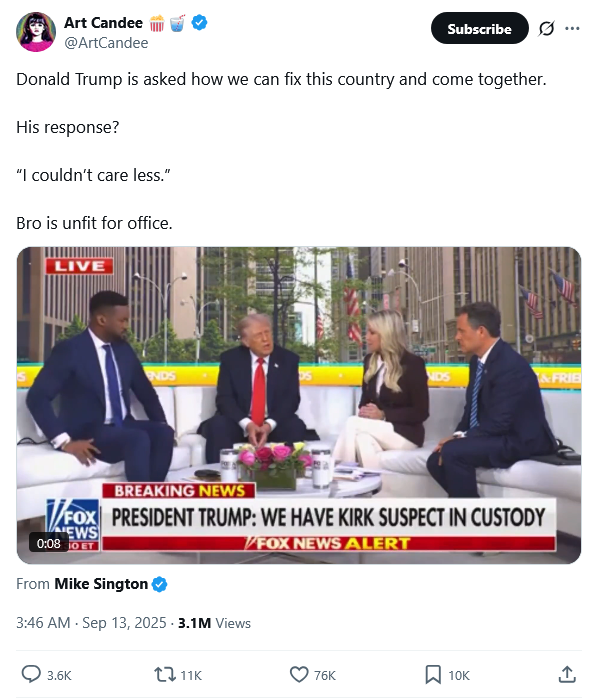Like the post with heart icon
The width and height of the screenshot is (598, 698).
point(299,674)
